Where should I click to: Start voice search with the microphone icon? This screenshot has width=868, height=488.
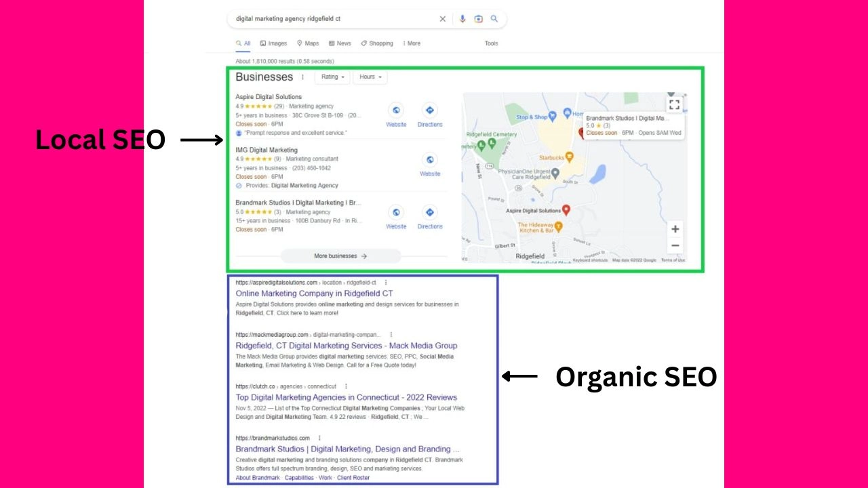click(x=462, y=19)
